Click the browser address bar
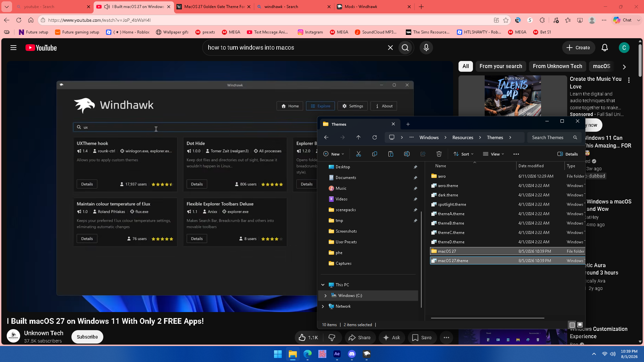The height and width of the screenshot is (362, 644). tap(268, 20)
